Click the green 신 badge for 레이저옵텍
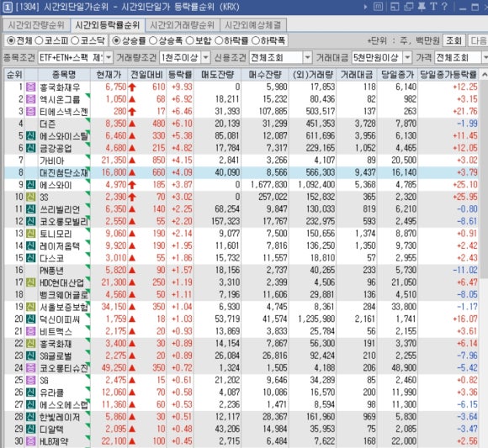The image size is (488, 448). (x=30, y=246)
